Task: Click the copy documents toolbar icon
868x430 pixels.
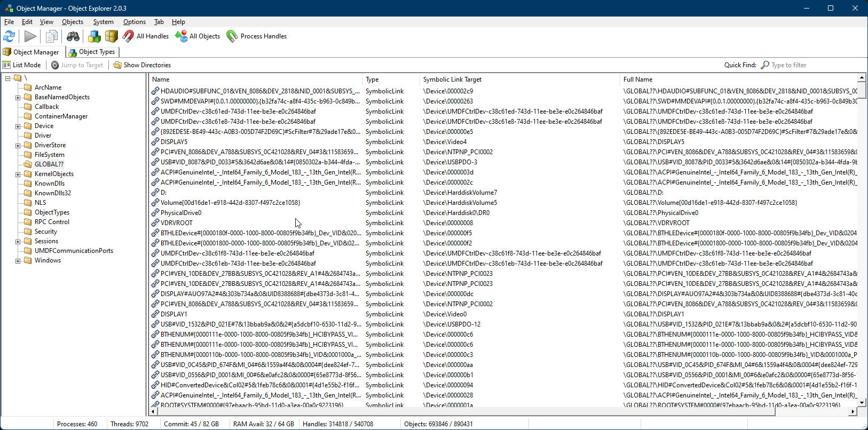Action: pyautogui.click(x=51, y=36)
